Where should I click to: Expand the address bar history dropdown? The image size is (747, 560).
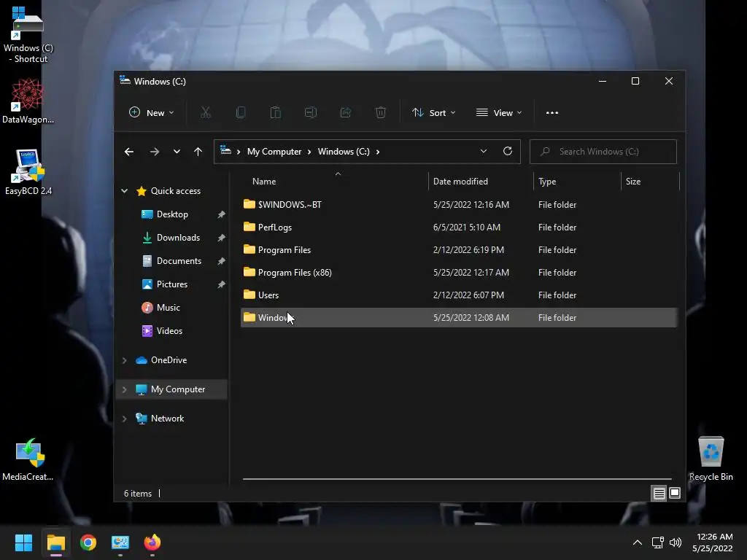pyautogui.click(x=484, y=152)
